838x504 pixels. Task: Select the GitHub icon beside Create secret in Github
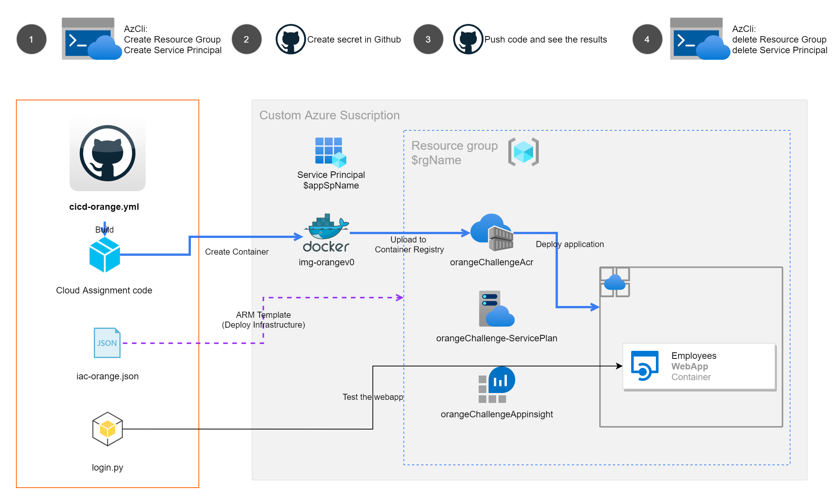(x=291, y=39)
